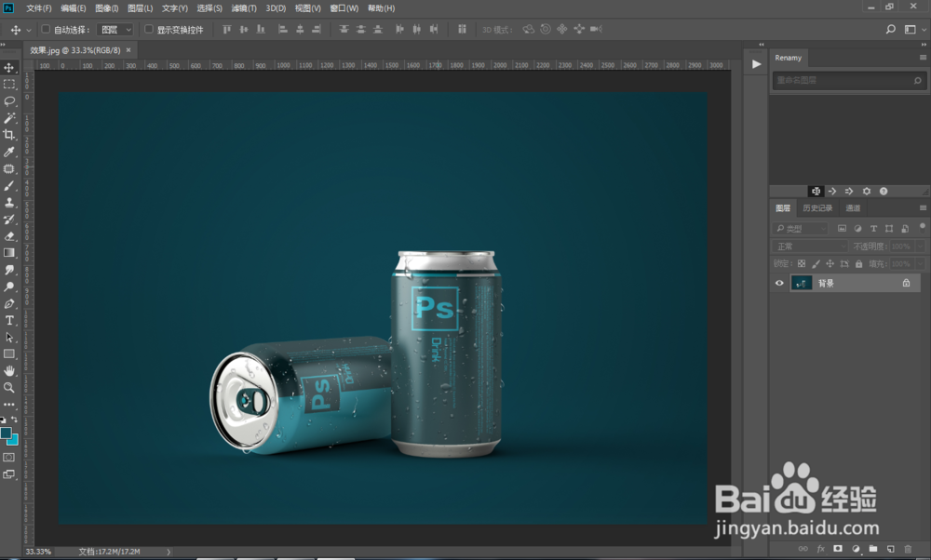Viewport: 931px width, 560px height.
Task: Open the 文件(F) menu
Action: point(38,8)
